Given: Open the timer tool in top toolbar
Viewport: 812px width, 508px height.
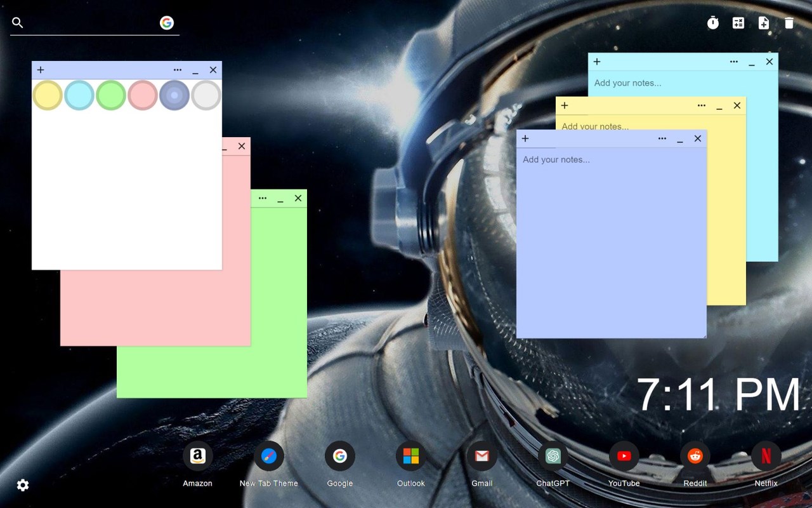Looking at the screenshot, I should pos(713,23).
